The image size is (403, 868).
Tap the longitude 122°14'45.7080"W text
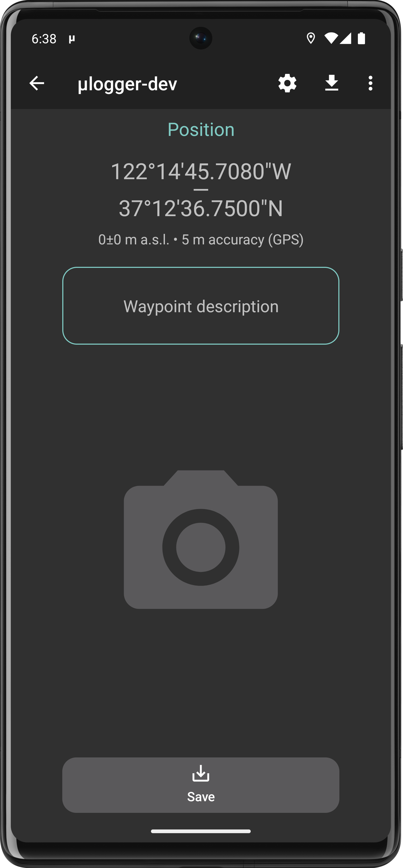click(x=201, y=172)
